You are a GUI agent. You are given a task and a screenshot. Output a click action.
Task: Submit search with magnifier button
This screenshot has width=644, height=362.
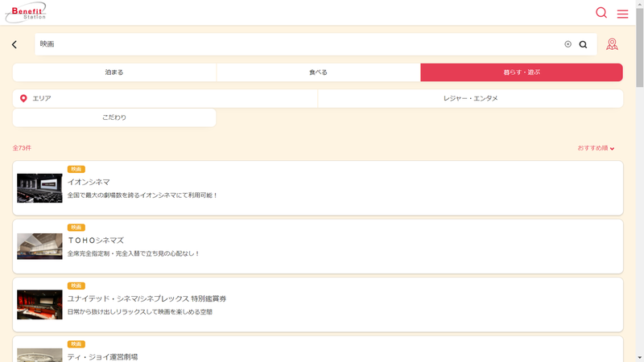click(x=583, y=45)
